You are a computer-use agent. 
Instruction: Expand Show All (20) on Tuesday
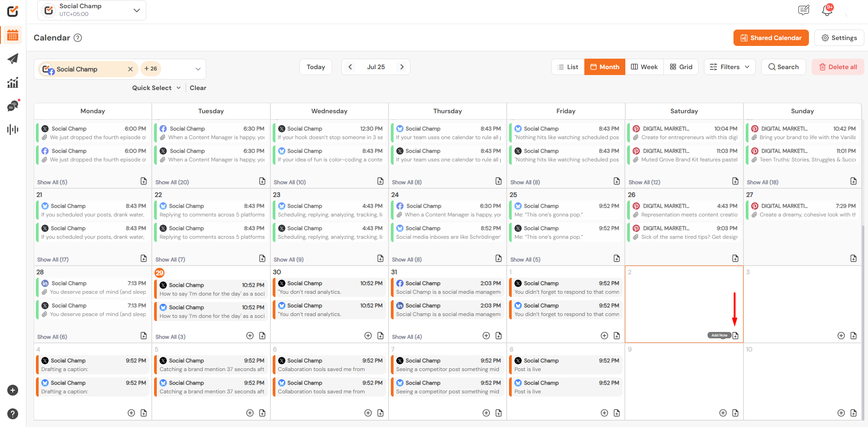click(x=172, y=182)
